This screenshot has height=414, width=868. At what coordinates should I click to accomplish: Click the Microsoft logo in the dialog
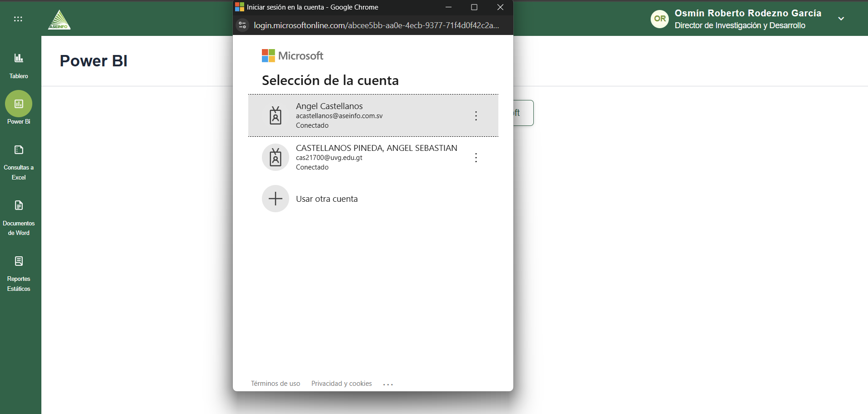(x=292, y=56)
